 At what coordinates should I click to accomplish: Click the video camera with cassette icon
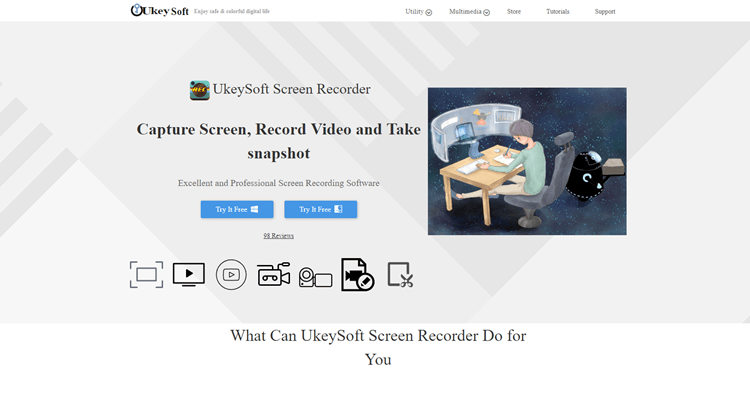[274, 274]
